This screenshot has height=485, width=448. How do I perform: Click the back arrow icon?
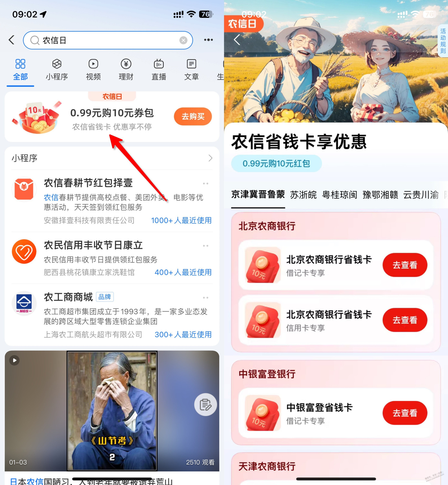[12, 40]
